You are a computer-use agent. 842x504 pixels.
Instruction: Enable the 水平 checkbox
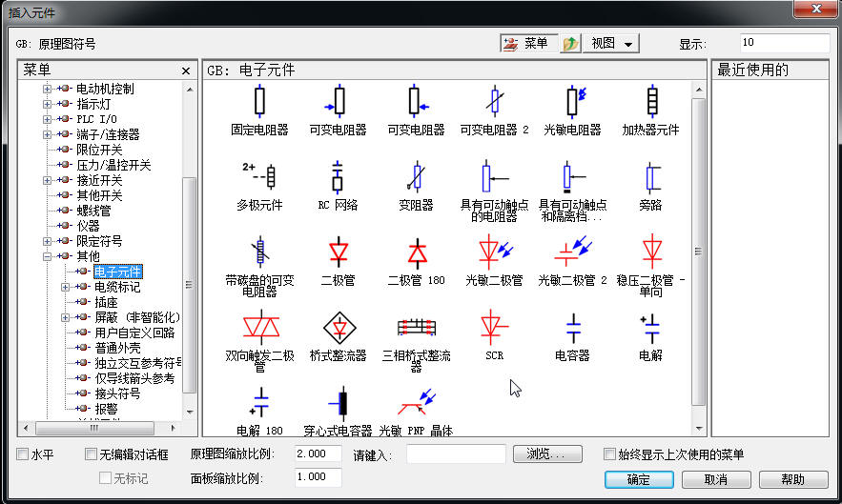pyautogui.click(x=23, y=455)
